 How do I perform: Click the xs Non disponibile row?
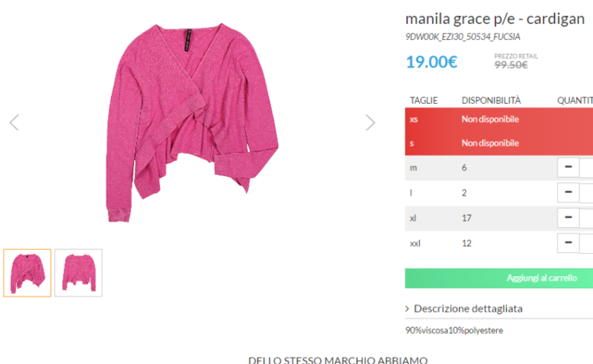499,119
